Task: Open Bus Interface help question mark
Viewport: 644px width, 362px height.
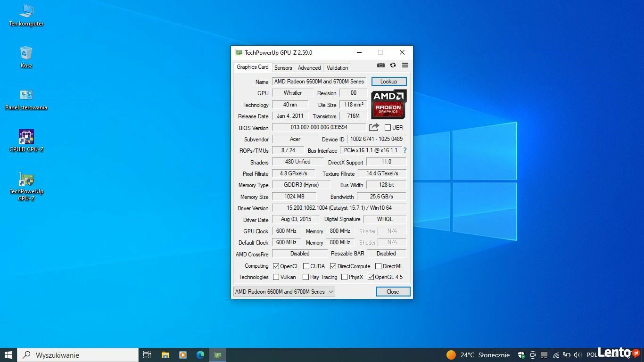Action: point(405,150)
